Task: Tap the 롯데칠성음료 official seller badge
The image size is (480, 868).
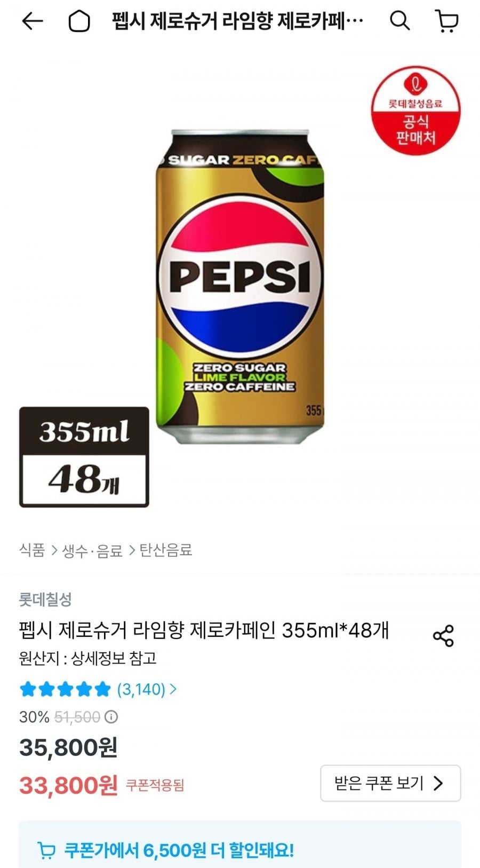Action: 415,111
